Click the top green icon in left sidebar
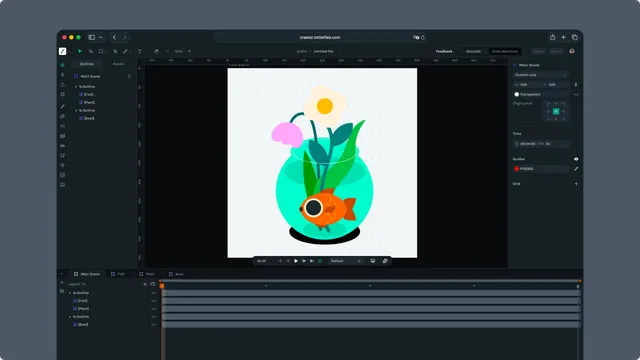640x360 pixels. pos(62,64)
